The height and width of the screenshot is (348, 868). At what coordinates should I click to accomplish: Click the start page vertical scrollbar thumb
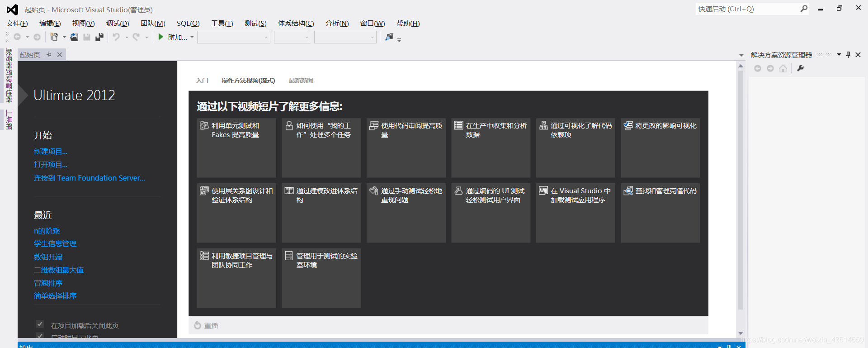741,190
